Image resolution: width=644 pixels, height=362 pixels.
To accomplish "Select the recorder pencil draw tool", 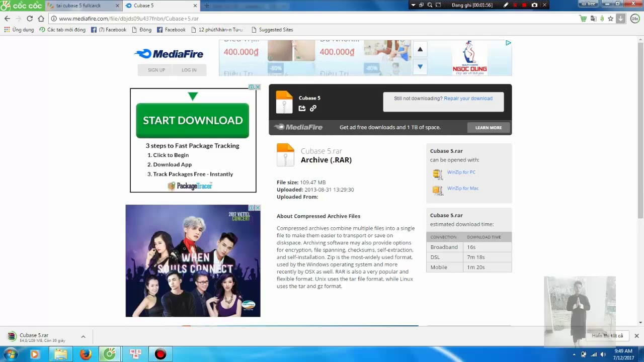I will click(x=506, y=5).
